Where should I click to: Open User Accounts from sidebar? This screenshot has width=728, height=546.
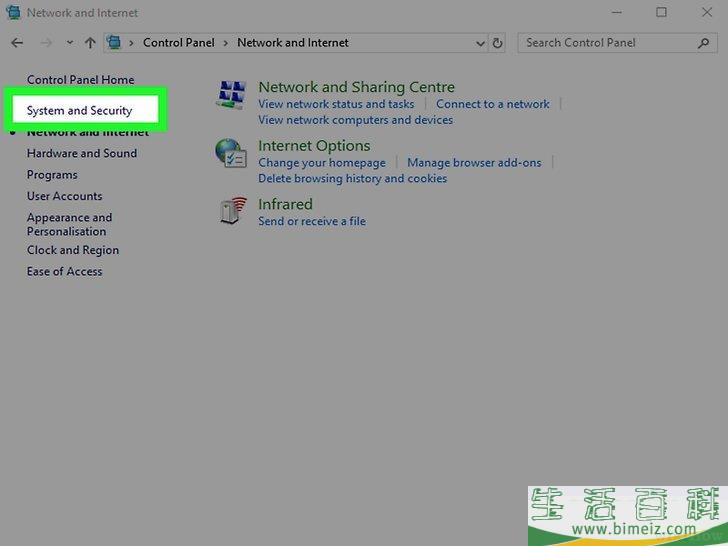pos(64,196)
